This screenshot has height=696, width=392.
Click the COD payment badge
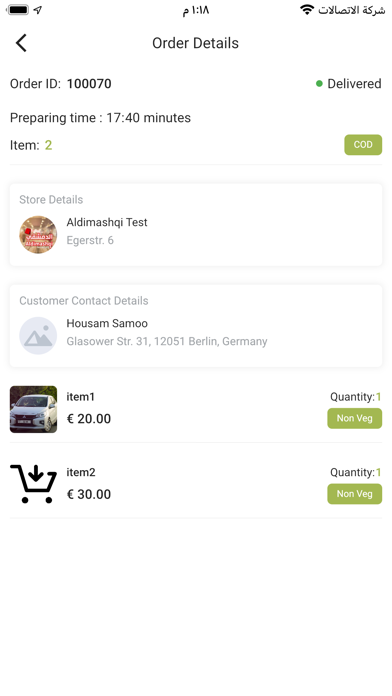click(x=363, y=145)
